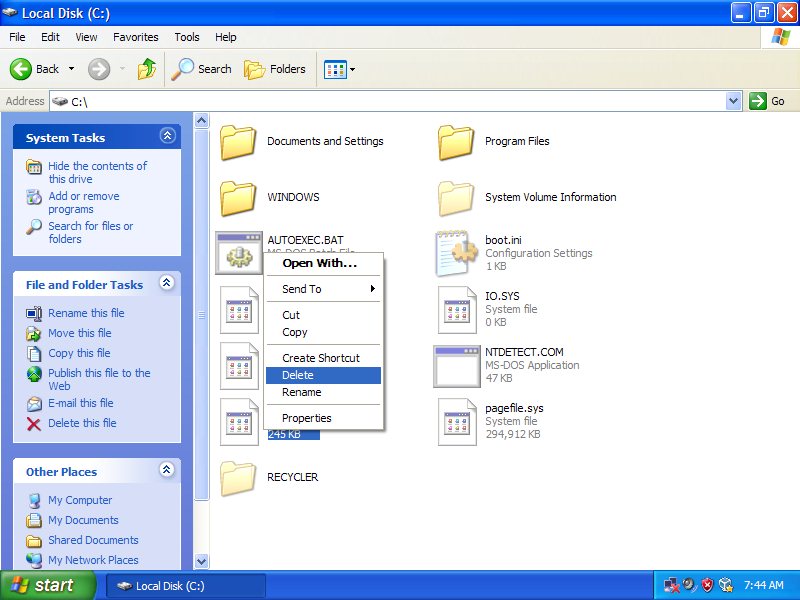This screenshot has width=800, height=600.
Task: Click Local Disk (C:) taskbar button
Action: 186,586
